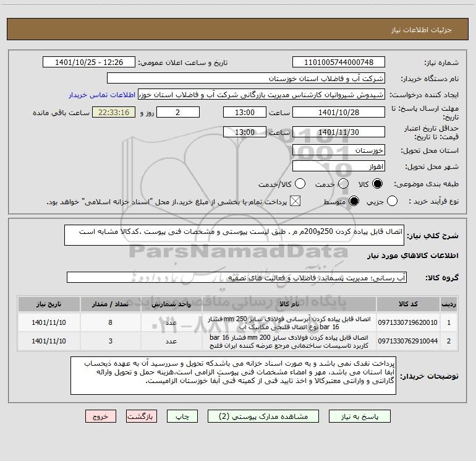476x461 pixels.
Task: Click the delivery province field خوزستان
Action: pyautogui.click(x=339, y=150)
